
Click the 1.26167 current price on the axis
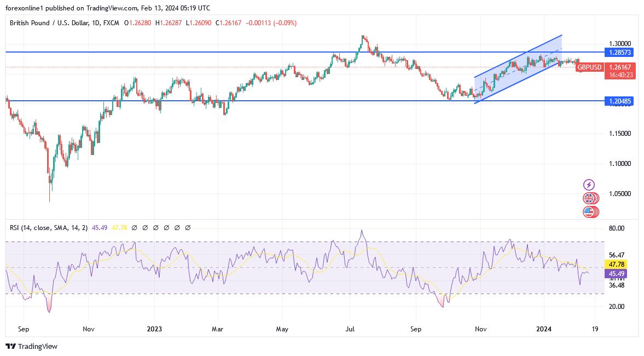(619, 67)
